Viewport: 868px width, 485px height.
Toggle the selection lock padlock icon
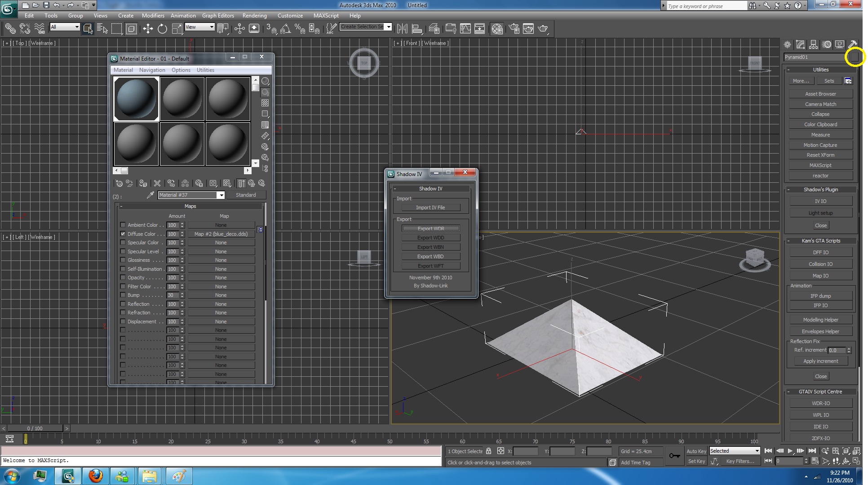pos(488,451)
